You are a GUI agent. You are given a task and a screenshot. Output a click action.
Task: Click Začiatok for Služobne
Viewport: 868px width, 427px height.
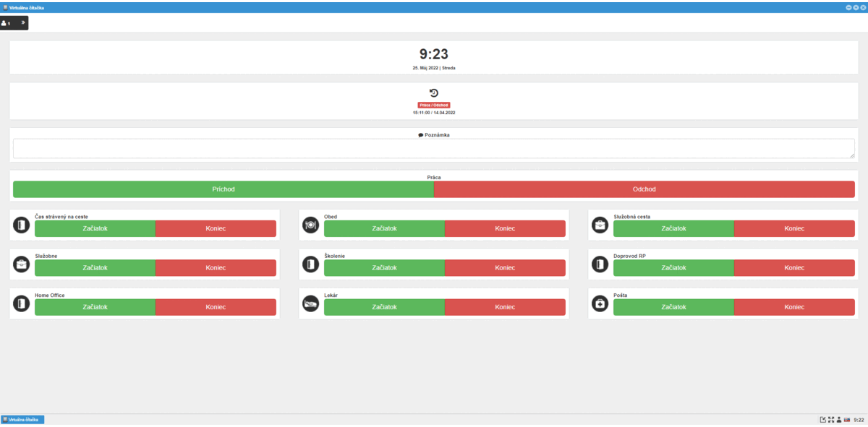(x=95, y=267)
